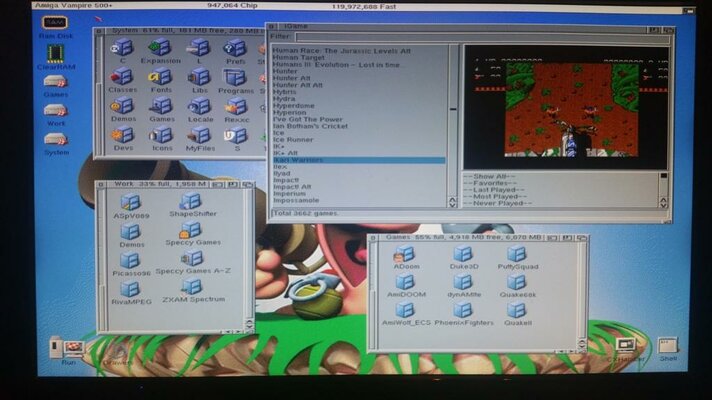Switch to the Most Played category
712x400 pixels.
coord(497,196)
